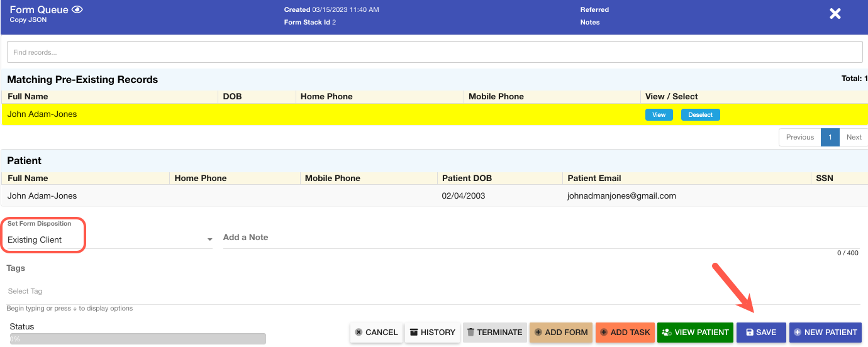Click Add Form with plus icon
This screenshot has height=347, width=868.
[x=560, y=333]
